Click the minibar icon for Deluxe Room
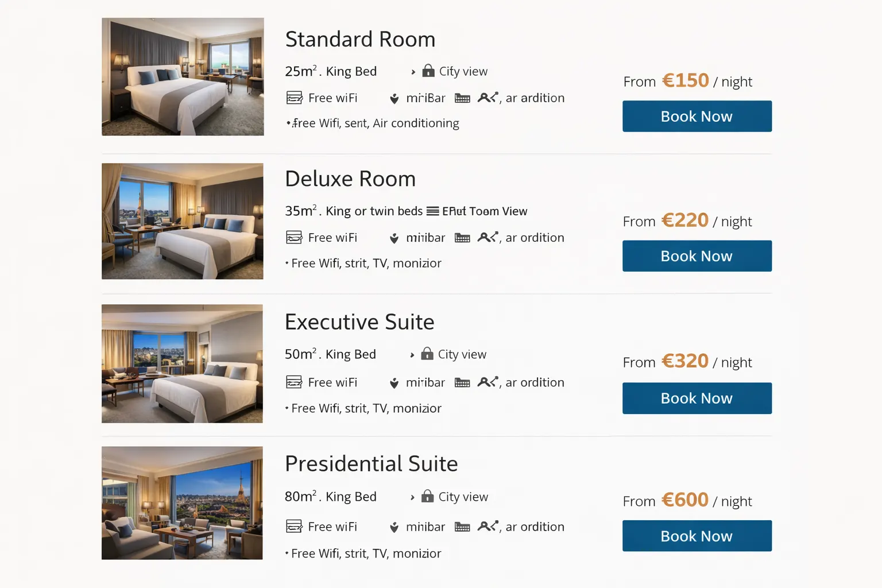 (x=394, y=238)
